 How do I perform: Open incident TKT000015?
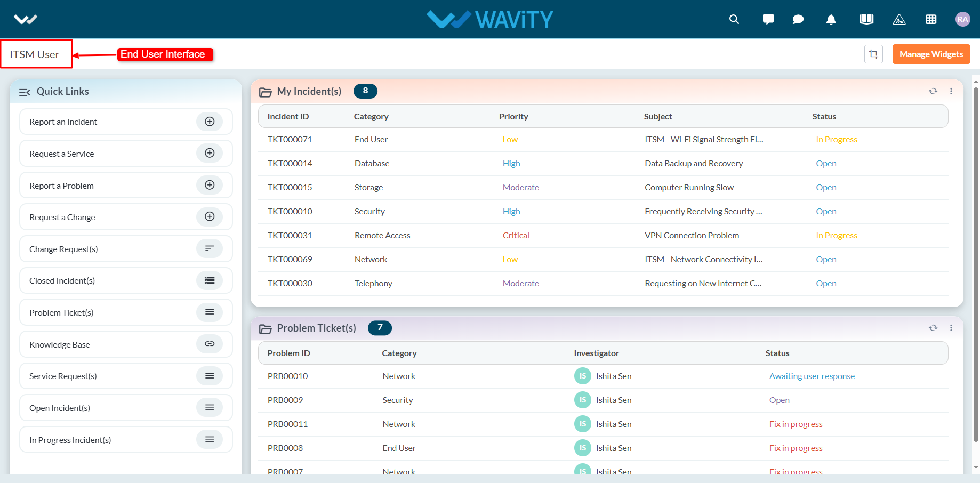click(x=290, y=187)
